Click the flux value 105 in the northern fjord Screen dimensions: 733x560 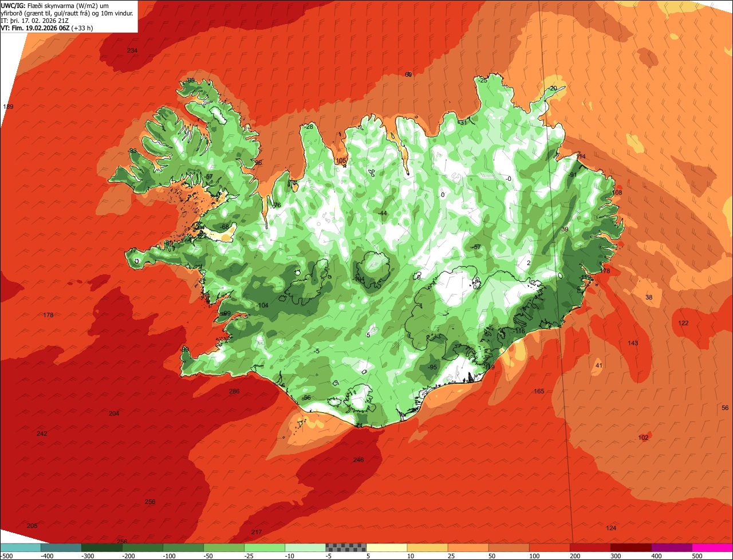point(341,161)
